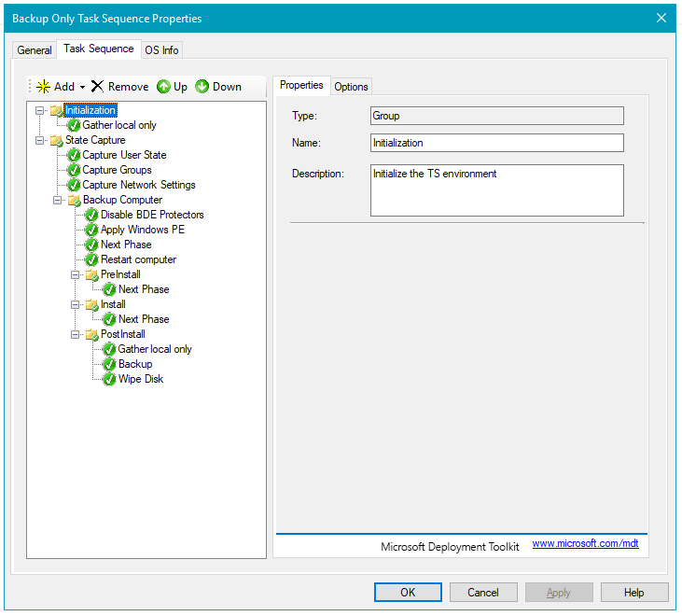Open the www.microsoft.com/mdt link
Screen dimensions: 682x616
(x=585, y=543)
